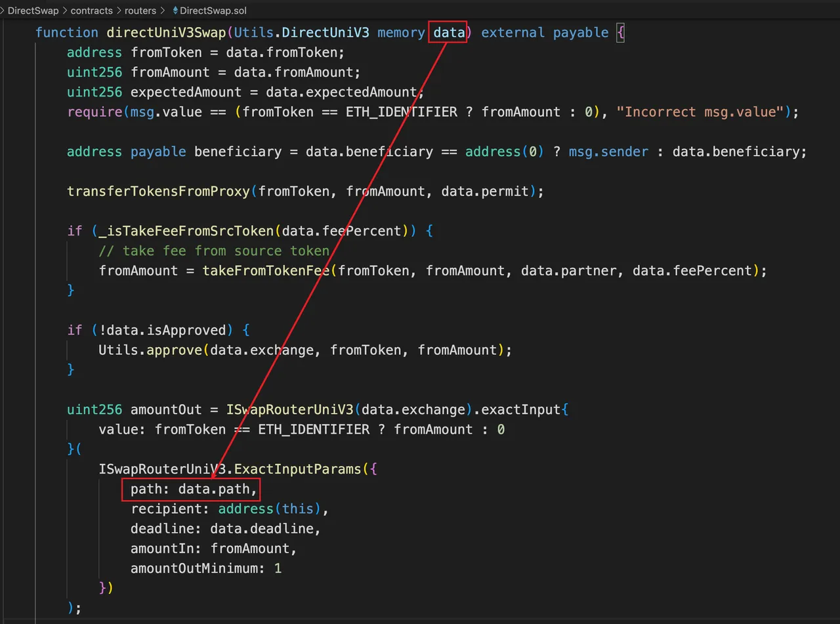
Task: Select the routers folder in breadcrumb
Action: pos(140,10)
